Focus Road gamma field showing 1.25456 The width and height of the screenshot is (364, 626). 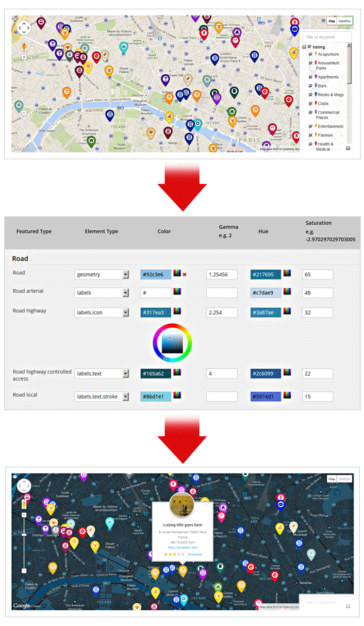[222, 275]
